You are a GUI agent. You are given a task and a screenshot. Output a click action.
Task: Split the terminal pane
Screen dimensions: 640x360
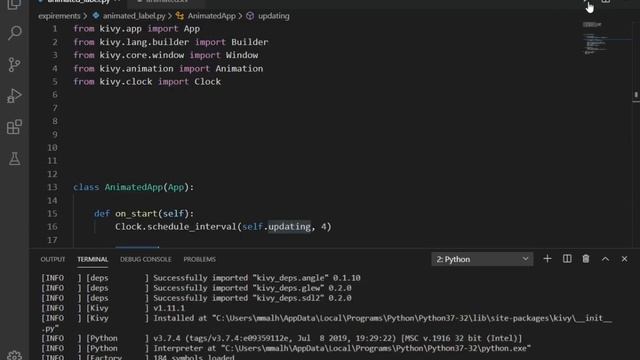click(x=567, y=259)
